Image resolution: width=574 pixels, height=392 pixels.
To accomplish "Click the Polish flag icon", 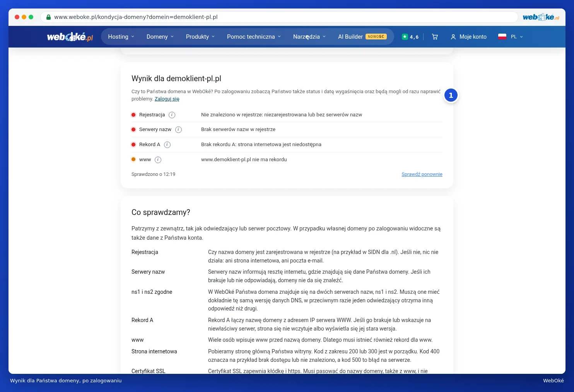I will (502, 37).
